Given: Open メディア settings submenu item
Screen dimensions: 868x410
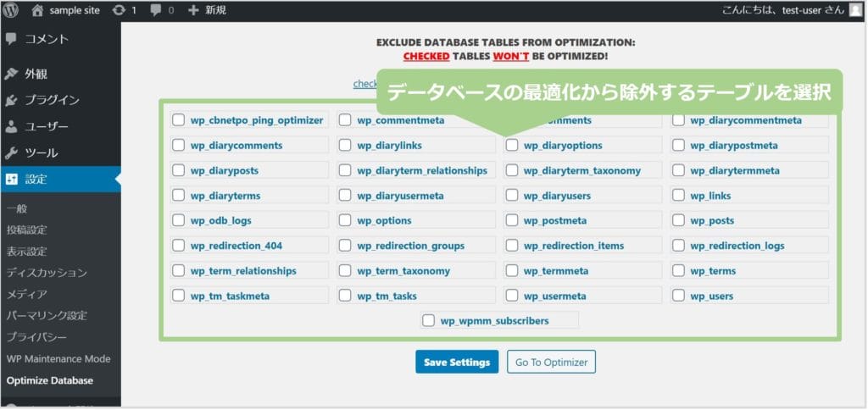Looking at the screenshot, I should pos(26,294).
